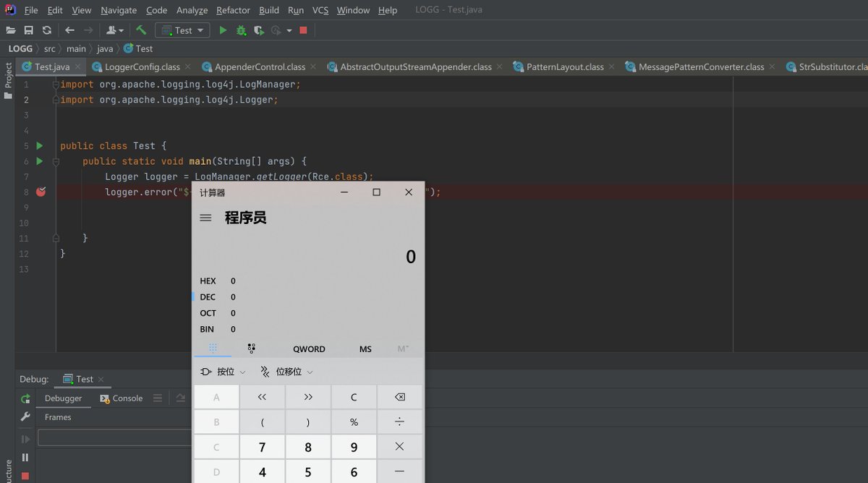The image size is (868, 483).
Task: Run Test with the green play icon
Action: 223,30
